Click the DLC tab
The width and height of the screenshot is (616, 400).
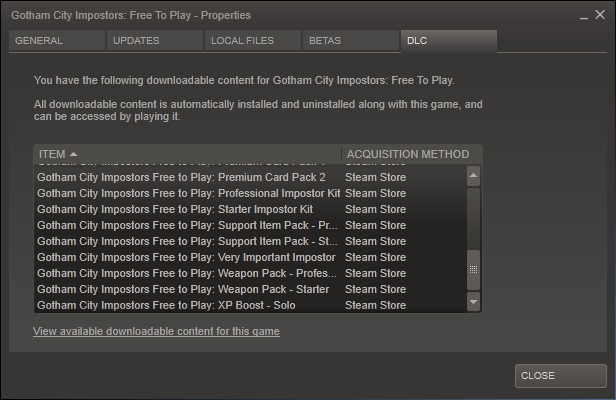click(x=449, y=40)
